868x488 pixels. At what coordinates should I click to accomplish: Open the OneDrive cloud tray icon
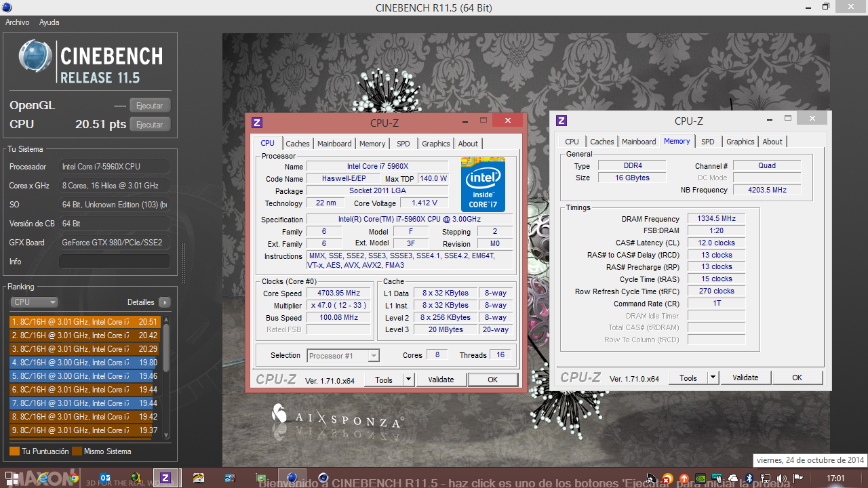[733, 479]
